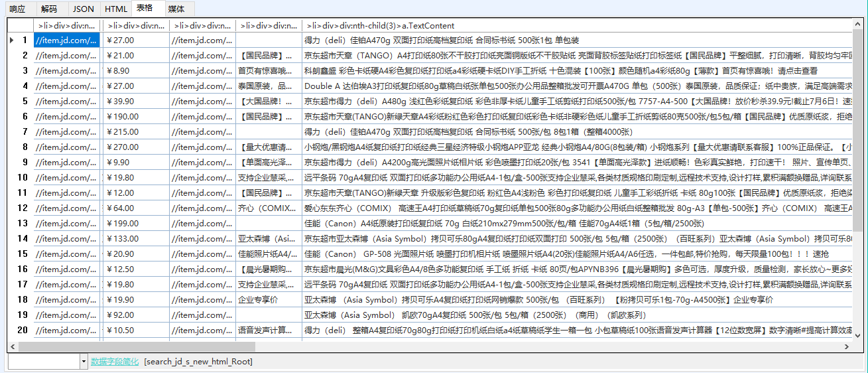Click the ¥215.00 price cell
The width and height of the screenshot is (868, 373).
135,132
